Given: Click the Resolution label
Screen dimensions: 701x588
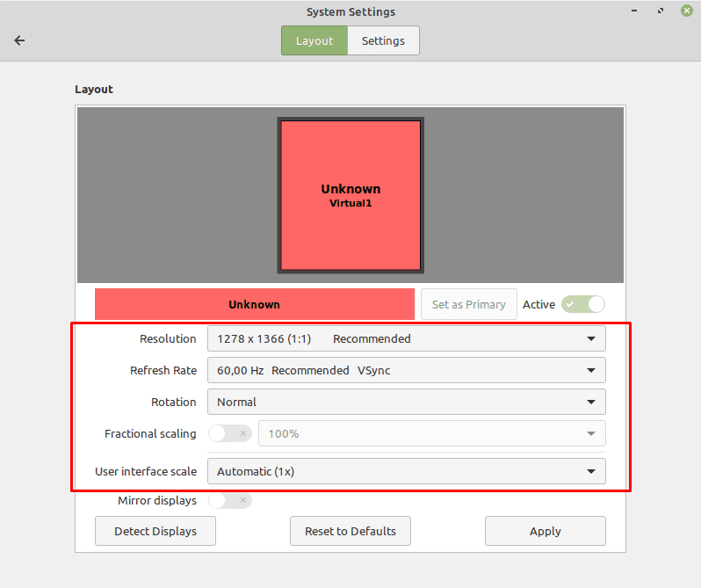Looking at the screenshot, I should coord(168,339).
